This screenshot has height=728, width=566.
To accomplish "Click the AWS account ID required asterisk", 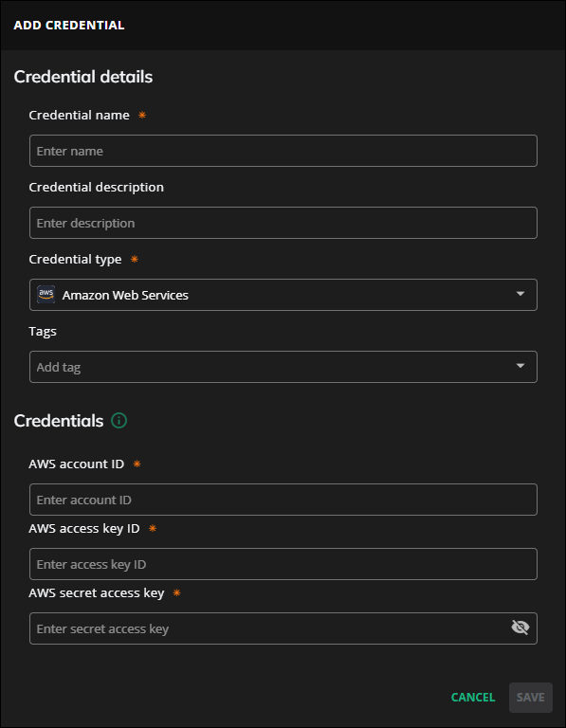I will pyautogui.click(x=137, y=464).
